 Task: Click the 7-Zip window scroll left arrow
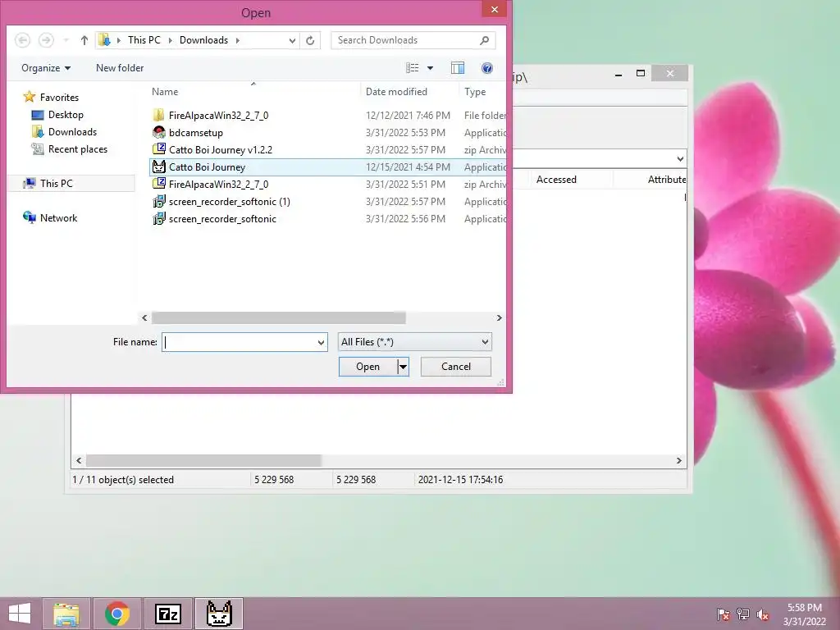[79, 461]
